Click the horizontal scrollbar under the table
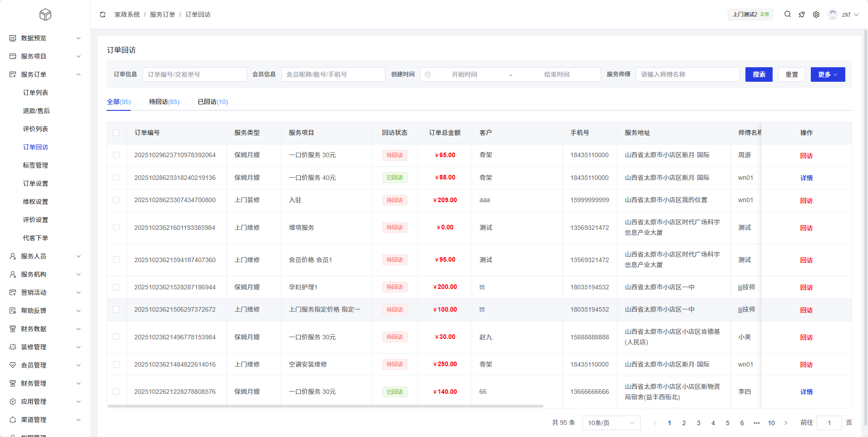This screenshot has height=437, width=868. click(x=325, y=406)
